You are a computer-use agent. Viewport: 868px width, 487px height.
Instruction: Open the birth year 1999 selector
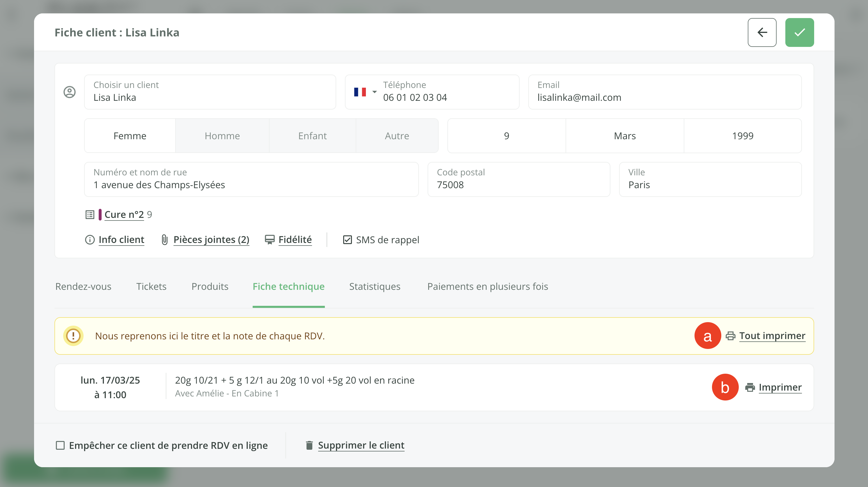click(x=742, y=135)
